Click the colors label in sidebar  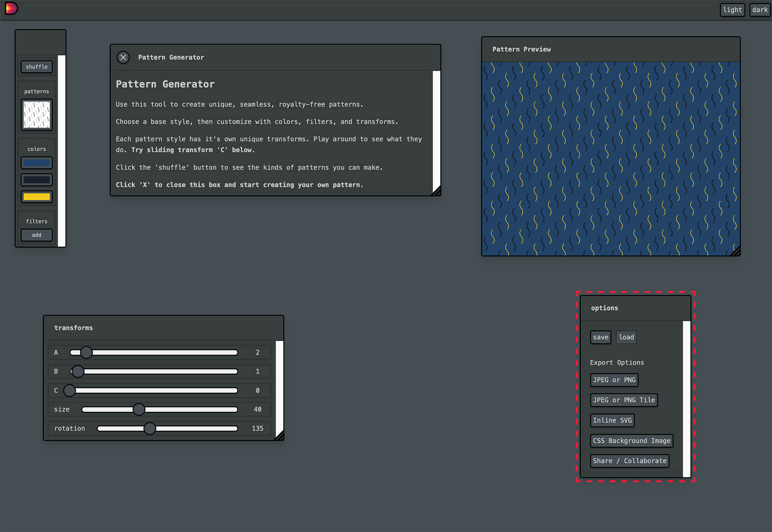click(37, 149)
